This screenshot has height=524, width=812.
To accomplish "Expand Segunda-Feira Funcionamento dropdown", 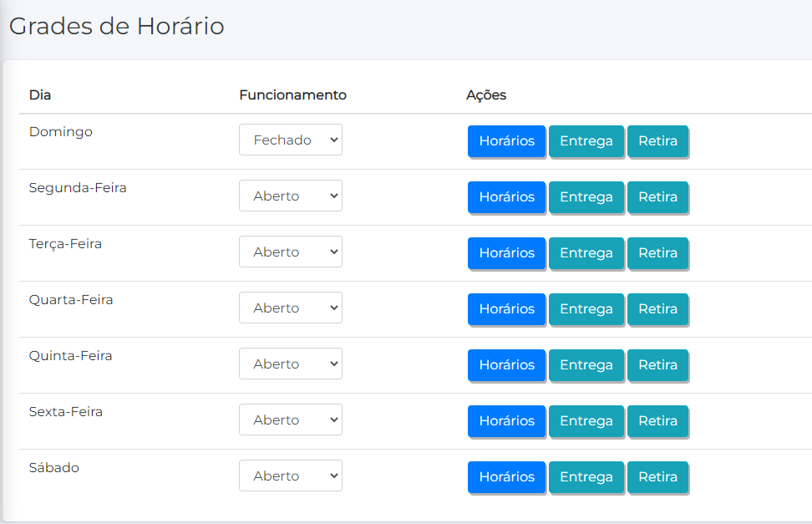I will [290, 196].
